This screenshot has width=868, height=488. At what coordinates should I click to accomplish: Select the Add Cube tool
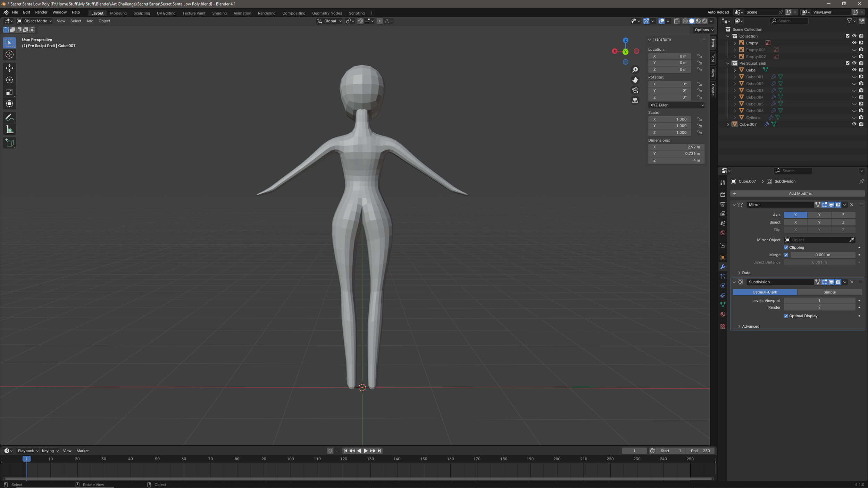tap(9, 143)
